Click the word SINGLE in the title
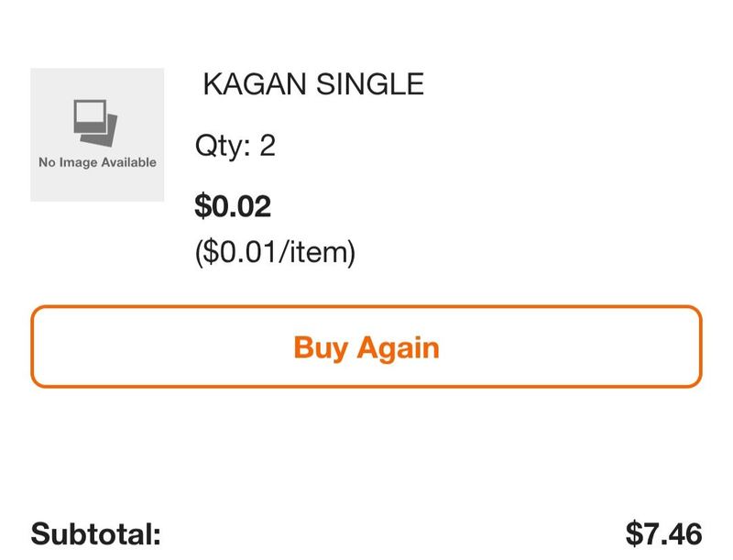The image size is (733, 560). [x=370, y=84]
